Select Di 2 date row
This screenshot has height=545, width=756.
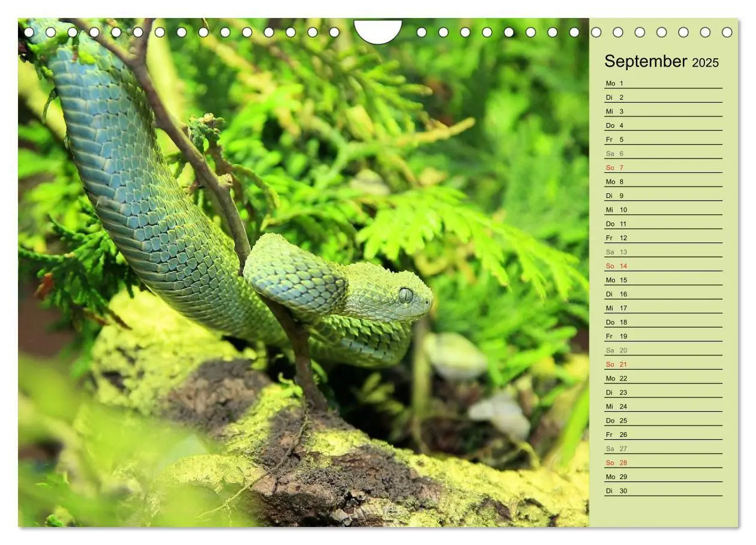pos(663,97)
